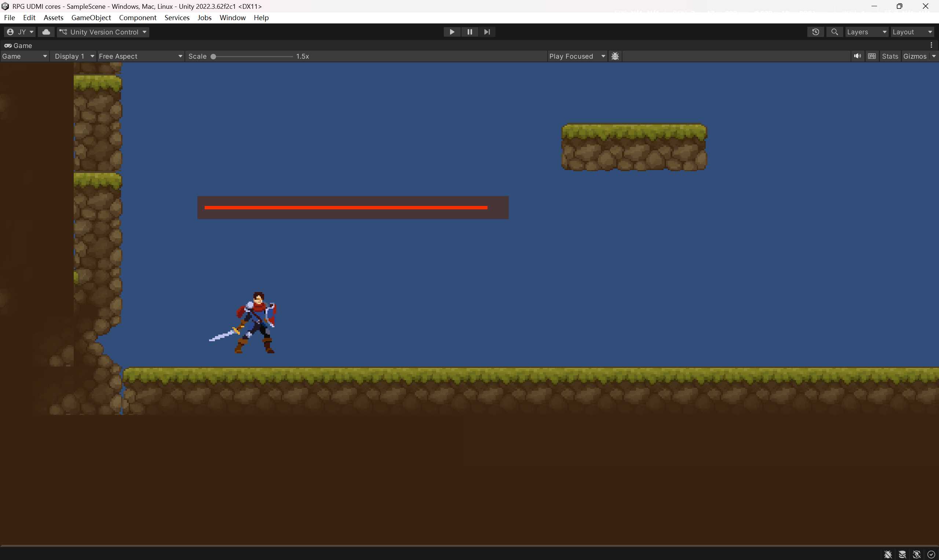Image resolution: width=939 pixels, height=560 pixels.
Task: Open the Window menu
Action: coord(232,18)
